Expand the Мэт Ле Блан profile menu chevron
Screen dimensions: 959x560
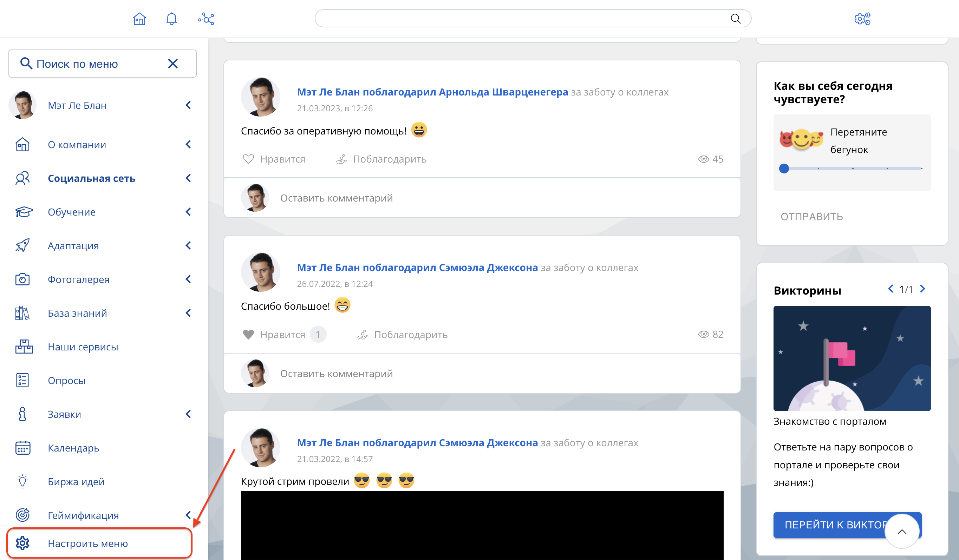pos(188,105)
